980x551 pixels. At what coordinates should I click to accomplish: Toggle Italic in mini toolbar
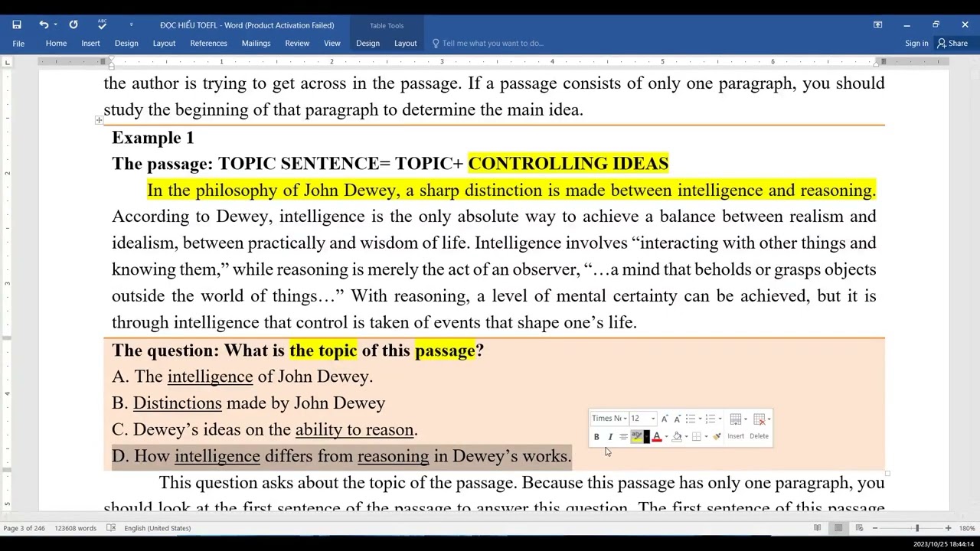pyautogui.click(x=610, y=437)
